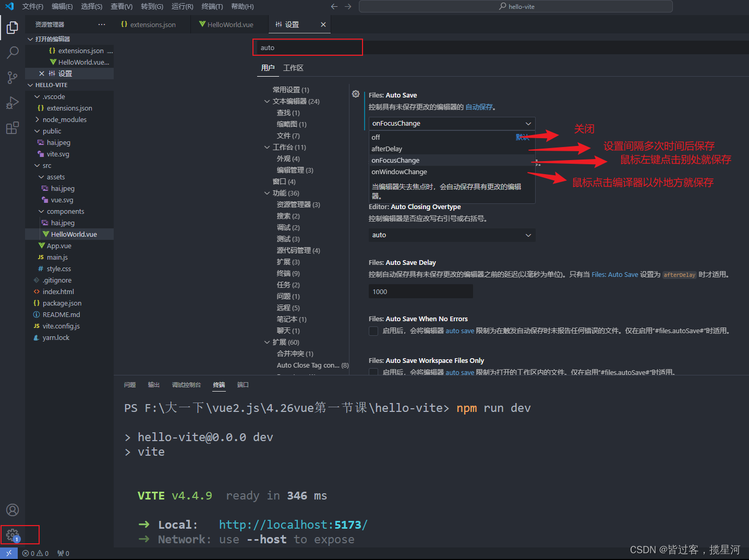Click Files: Auto Save link in delay description

[x=615, y=274]
